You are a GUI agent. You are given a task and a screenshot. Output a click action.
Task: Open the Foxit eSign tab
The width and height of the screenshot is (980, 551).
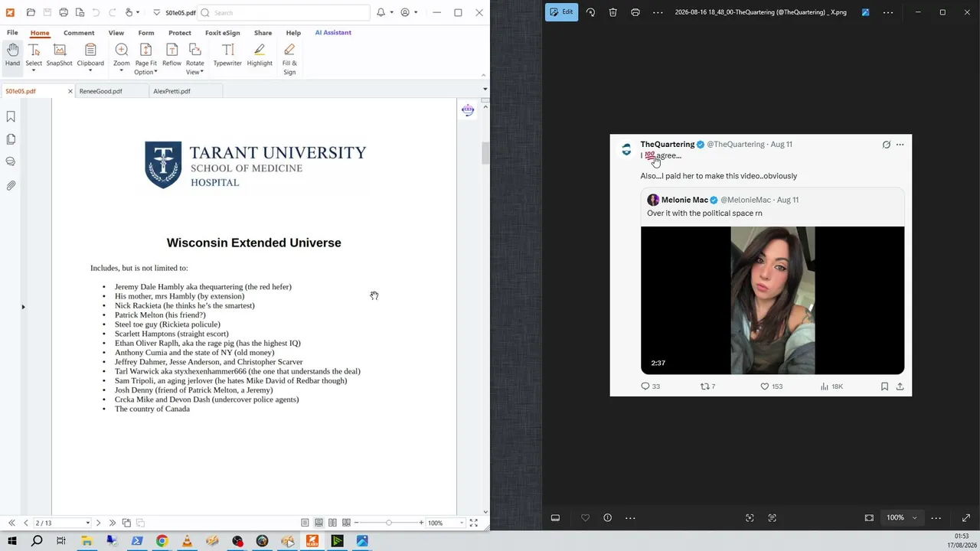[x=222, y=33]
